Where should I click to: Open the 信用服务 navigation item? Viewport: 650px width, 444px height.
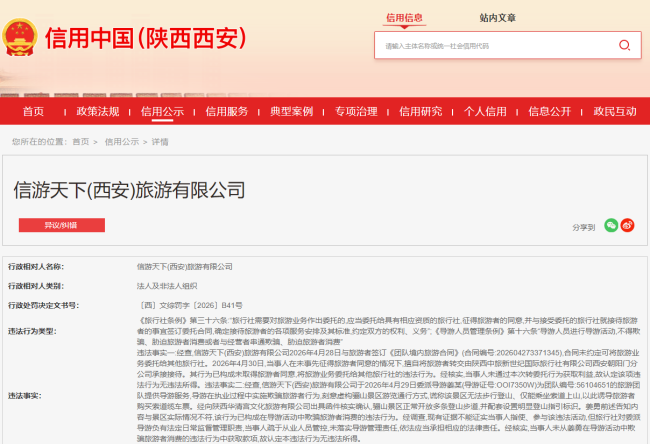tap(227, 112)
